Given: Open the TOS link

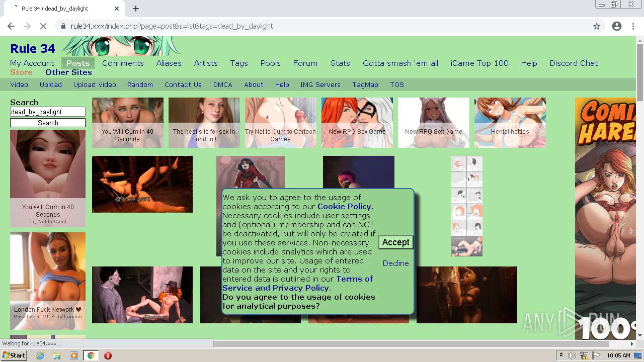Looking at the screenshot, I should pyautogui.click(x=397, y=85).
